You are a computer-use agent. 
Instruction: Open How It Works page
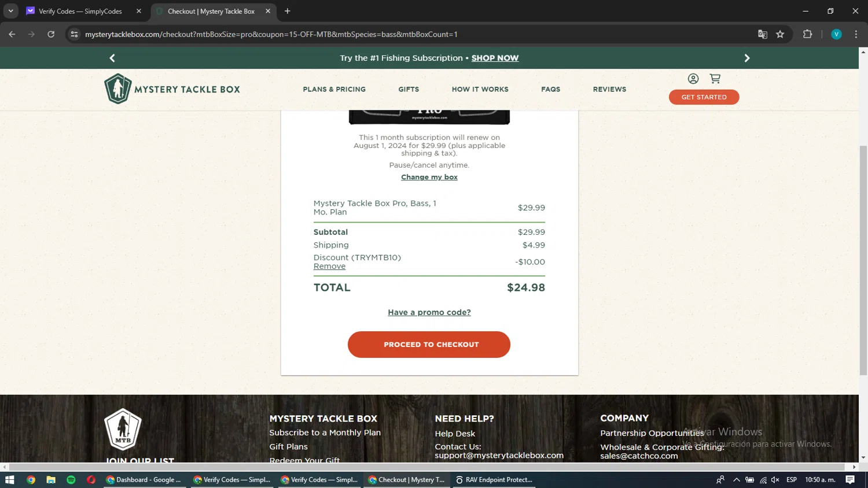(480, 89)
